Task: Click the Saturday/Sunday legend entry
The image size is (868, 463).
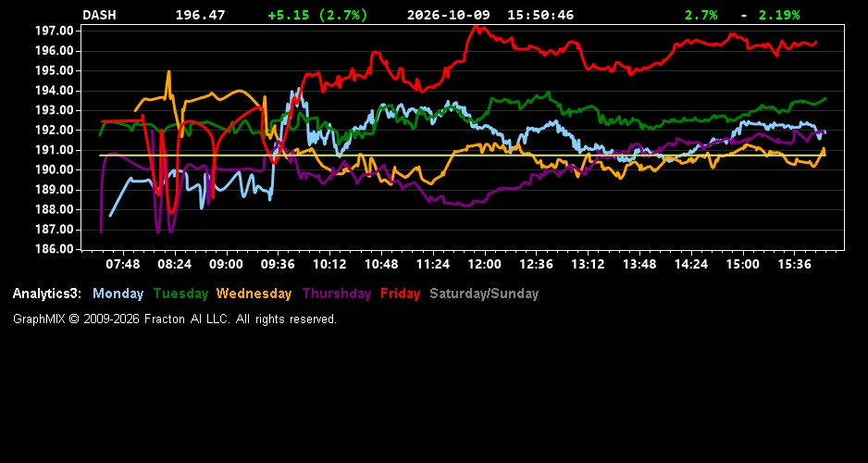Action: (x=484, y=294)
